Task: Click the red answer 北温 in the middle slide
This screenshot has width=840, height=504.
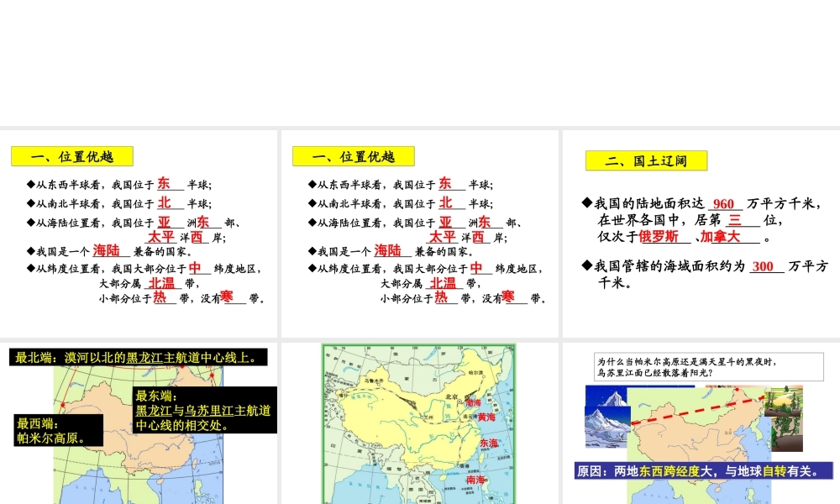Action: pos(443,283)
